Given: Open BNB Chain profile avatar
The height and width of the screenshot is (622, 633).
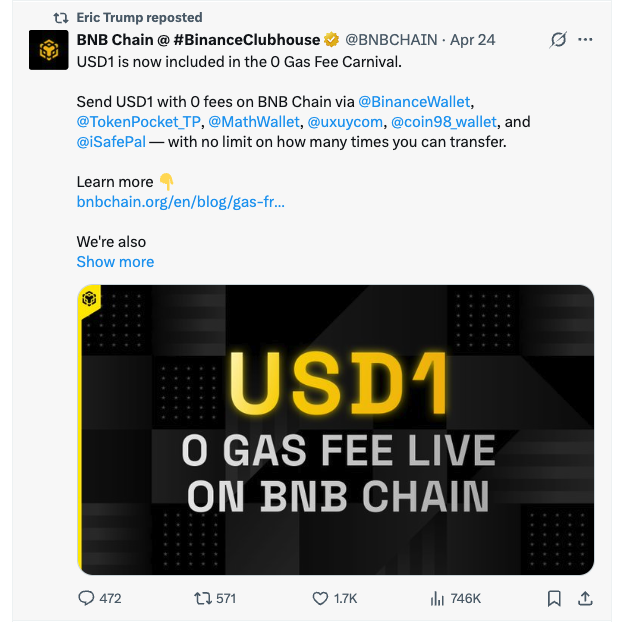Looking at the screenshot, I should coord(48,50).
